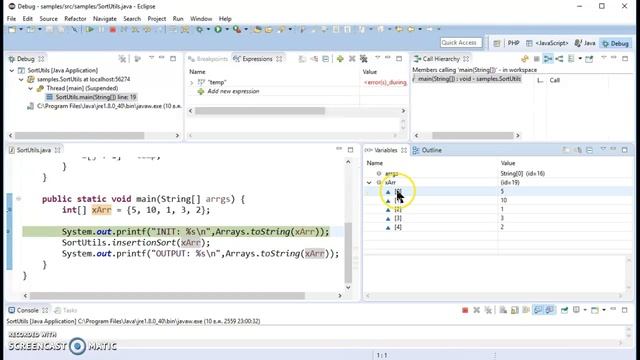Click editor horizontal scrollbar right arrow
Image resolution: width=640 pixels, height=360 pixels.
tap(340, 296)
